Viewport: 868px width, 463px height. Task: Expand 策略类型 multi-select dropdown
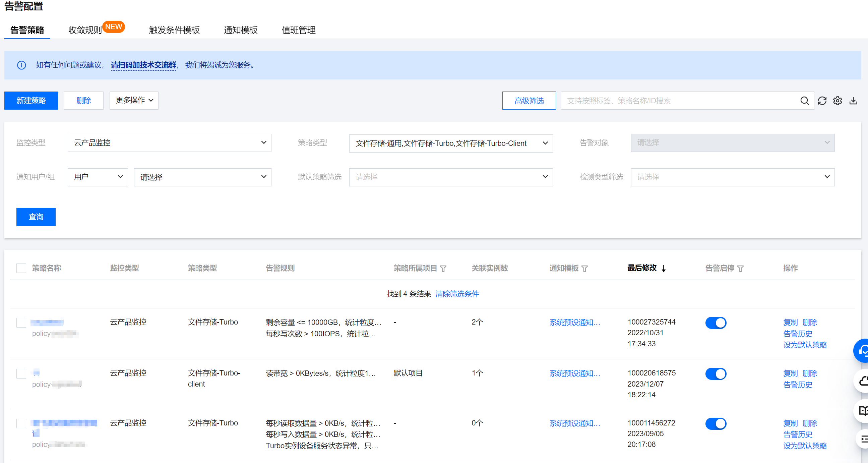point(450,143)
